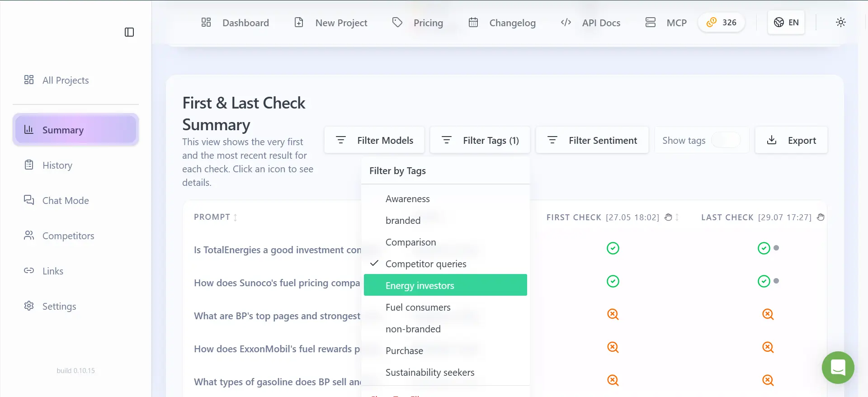Select the Summary sidebar item

click(x=75, y=130)
